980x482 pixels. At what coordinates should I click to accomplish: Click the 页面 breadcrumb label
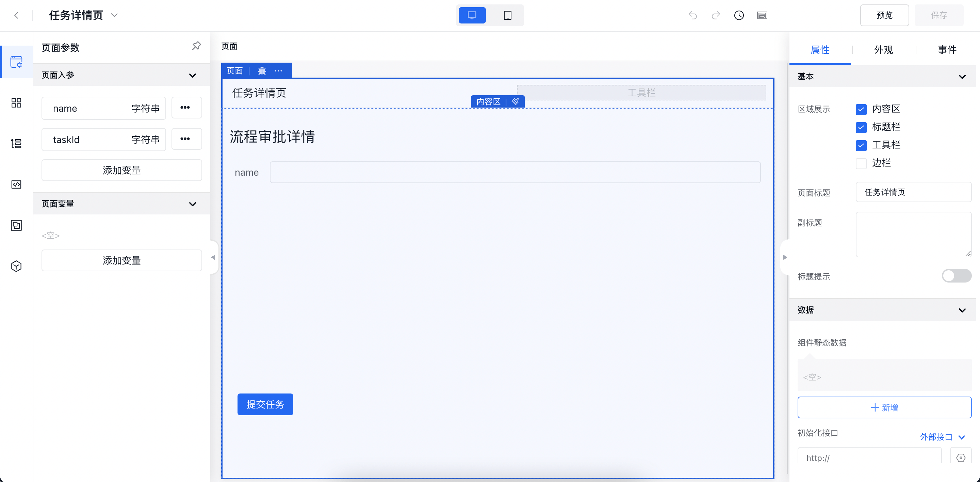coord(229,46)
